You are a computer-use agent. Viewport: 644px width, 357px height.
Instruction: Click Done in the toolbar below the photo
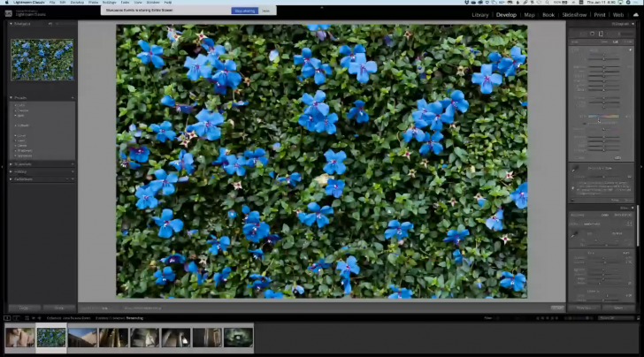557,308
